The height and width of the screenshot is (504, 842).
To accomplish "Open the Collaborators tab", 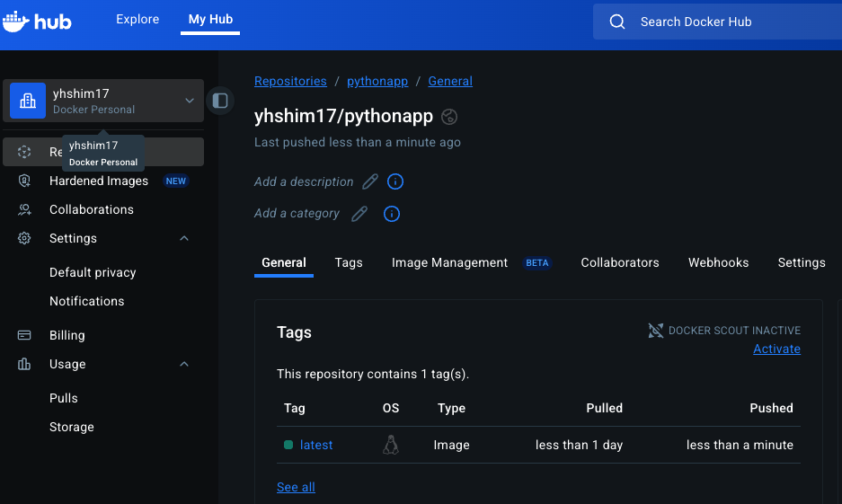I will point(620,262).
